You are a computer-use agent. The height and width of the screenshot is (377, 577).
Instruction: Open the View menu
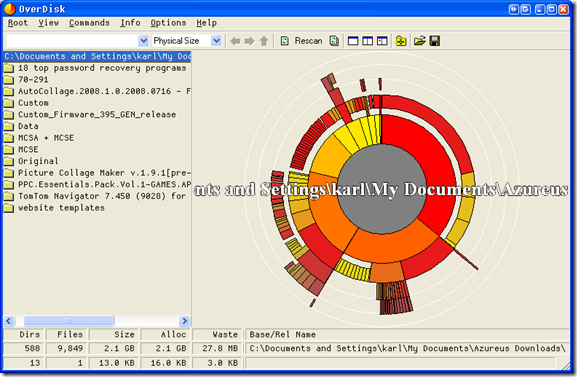48,23
